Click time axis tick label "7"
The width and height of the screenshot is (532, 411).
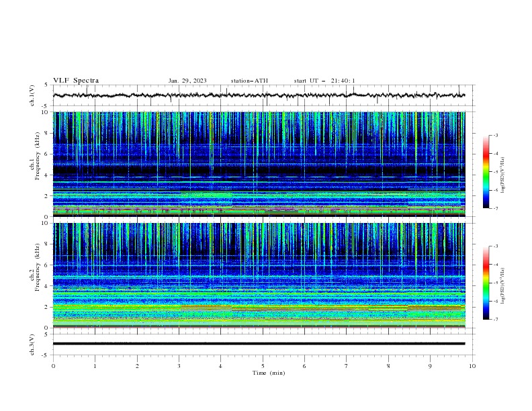click(x=347, y=366)
